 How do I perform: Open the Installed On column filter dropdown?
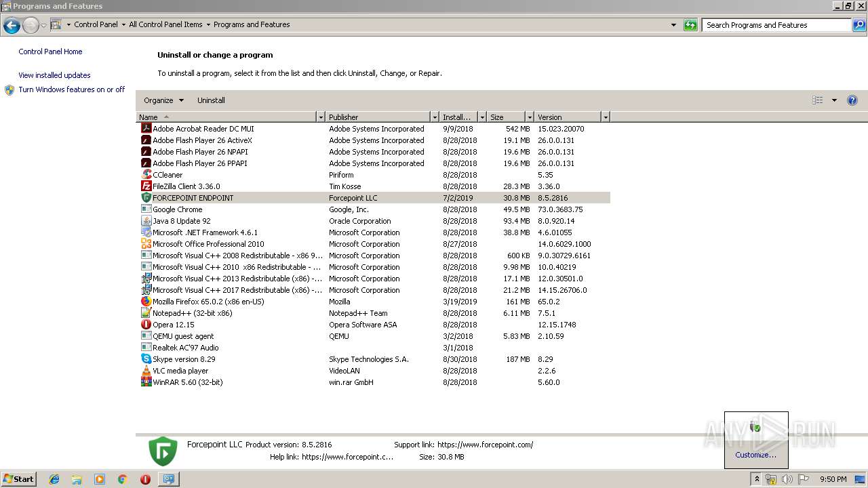tap(482, 117)
